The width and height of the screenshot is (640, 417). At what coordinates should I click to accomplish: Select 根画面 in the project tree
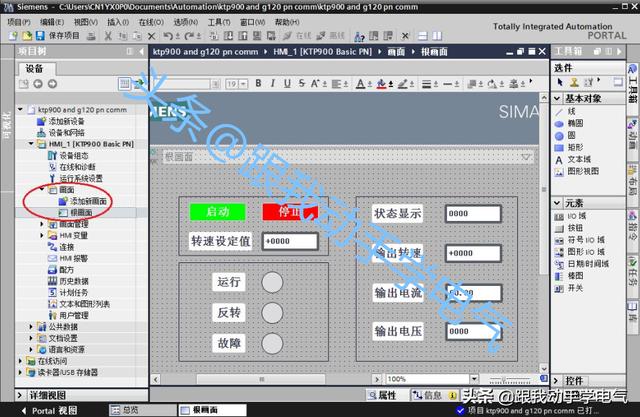pyautogui.click(x=76, y=213)
